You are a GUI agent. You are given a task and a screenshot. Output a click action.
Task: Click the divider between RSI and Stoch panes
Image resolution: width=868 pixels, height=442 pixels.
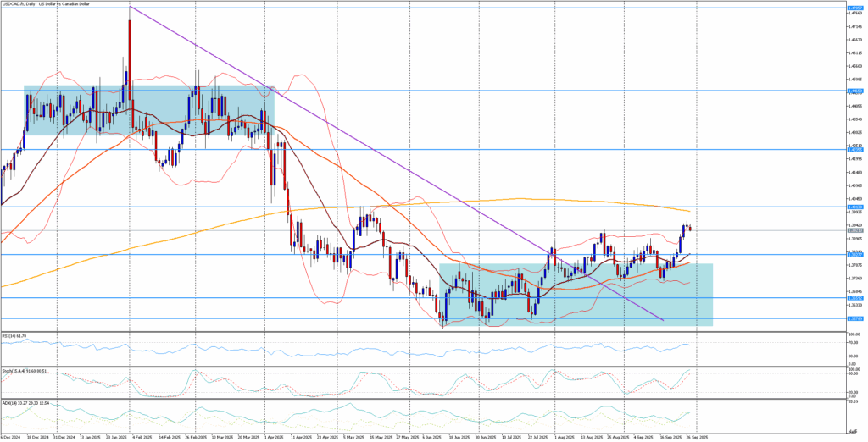coord(424,367)
